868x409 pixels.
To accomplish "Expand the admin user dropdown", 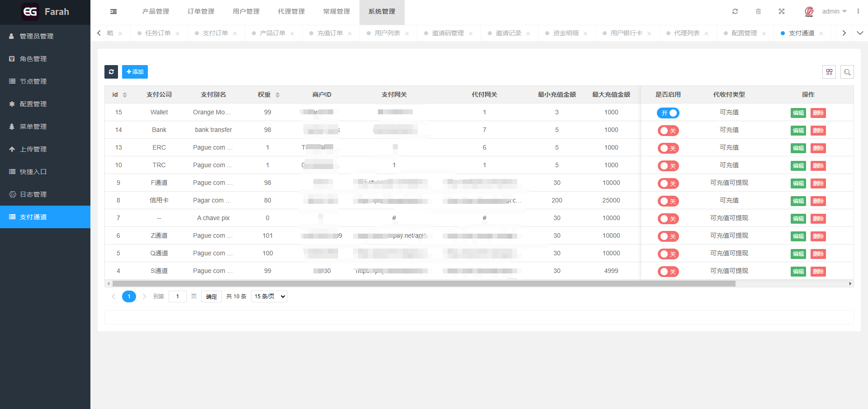I will click(x=834, y=12).
